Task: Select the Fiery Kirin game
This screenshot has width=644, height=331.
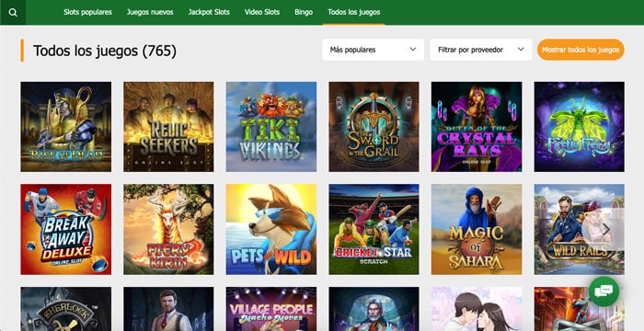Action: [x=168, y=229]
